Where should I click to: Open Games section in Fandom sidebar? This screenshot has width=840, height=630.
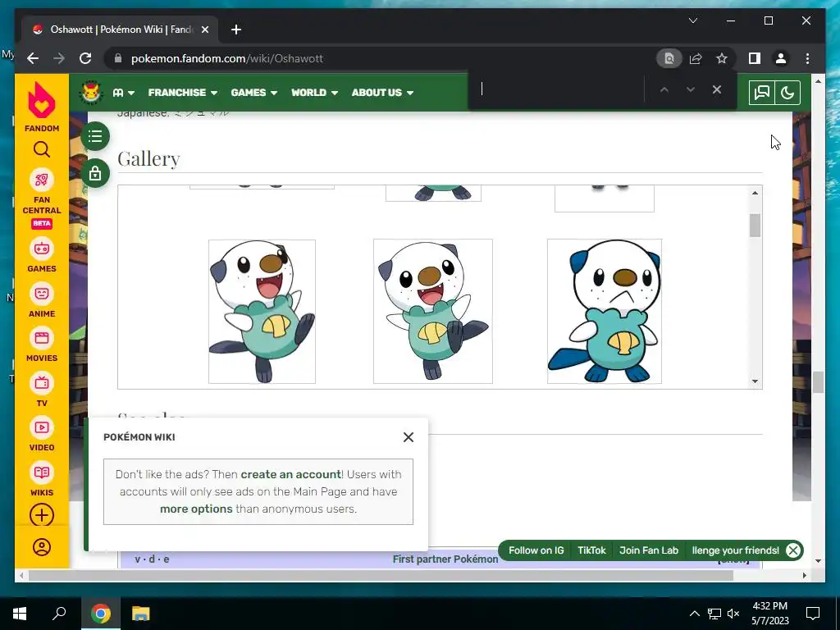tap(42, 256)
